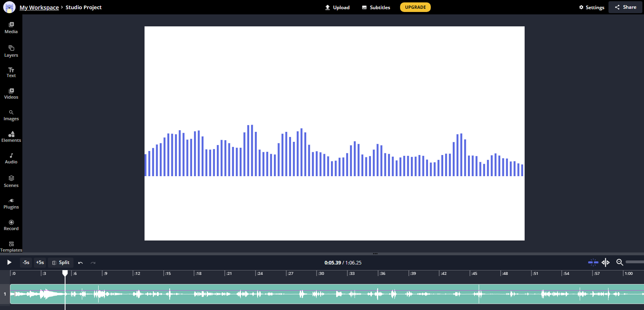Image resolution: width=644 pixels, height=310 pixels.
Task: Open the Media panel
Action: point(11,28)
